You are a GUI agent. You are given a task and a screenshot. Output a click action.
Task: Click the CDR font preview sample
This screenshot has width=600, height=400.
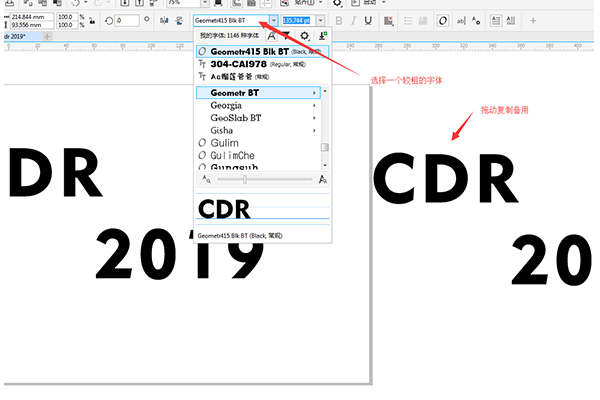pyautogui.click(x=224, y=209)
